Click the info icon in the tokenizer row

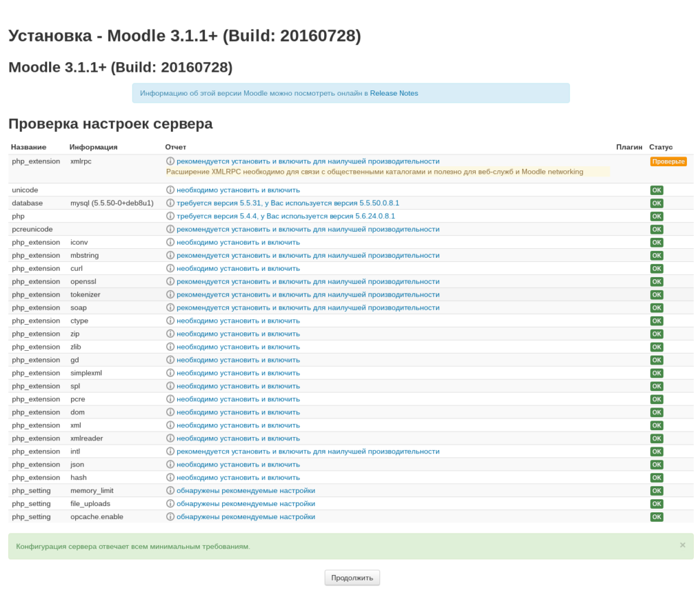point(170,294)
